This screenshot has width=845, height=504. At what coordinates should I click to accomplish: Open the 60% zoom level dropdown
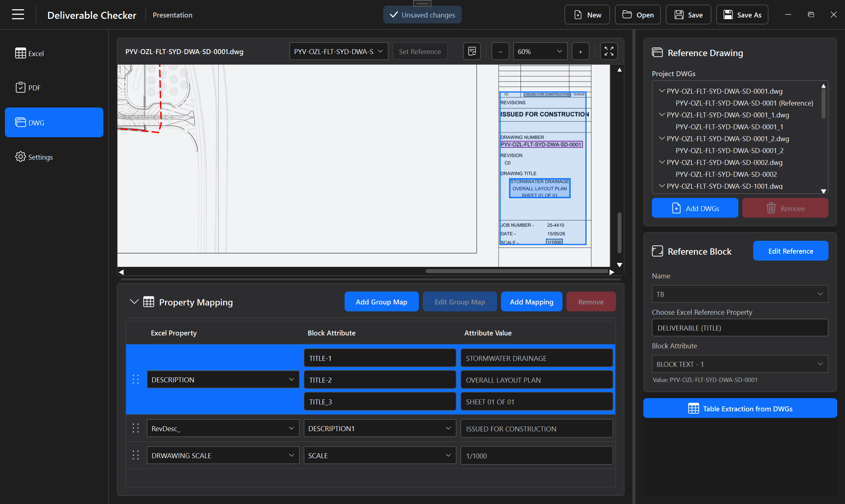coord(540,52)
